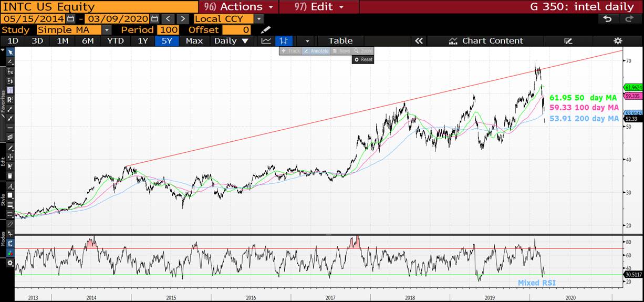
Task: Click the Table button
Action: [x=340, y=41]
